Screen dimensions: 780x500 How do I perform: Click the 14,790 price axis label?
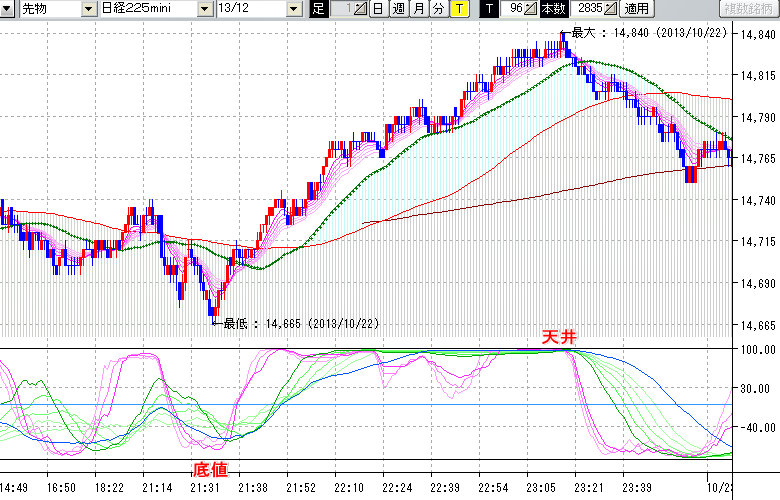758,117
